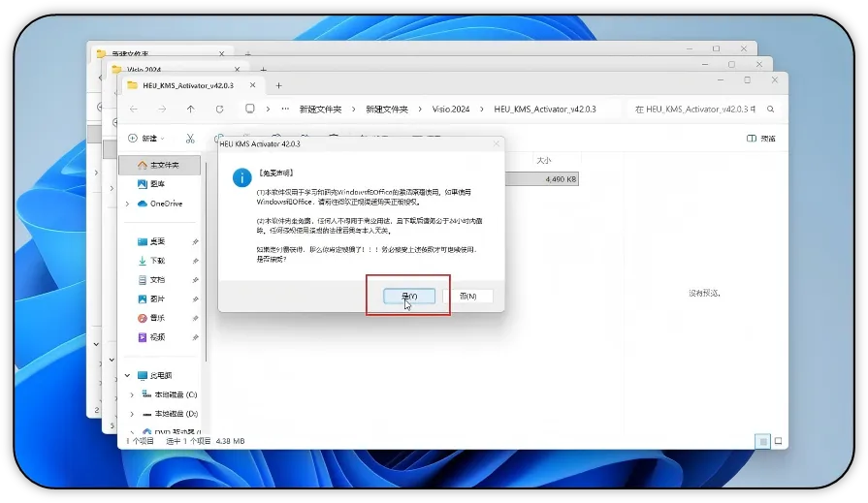Open the 新建 dropdown in the toolbar
This screenshot has height=503, width=868.
point(146,139)
